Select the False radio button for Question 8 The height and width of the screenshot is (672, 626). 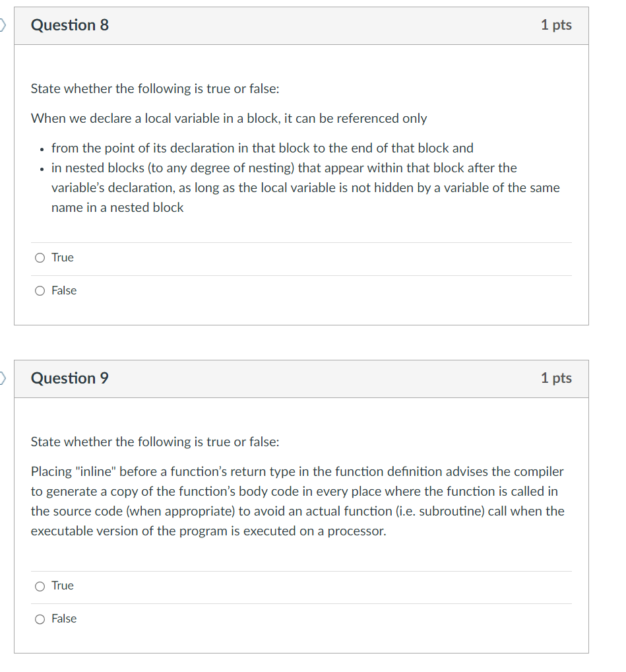point(40,290)
